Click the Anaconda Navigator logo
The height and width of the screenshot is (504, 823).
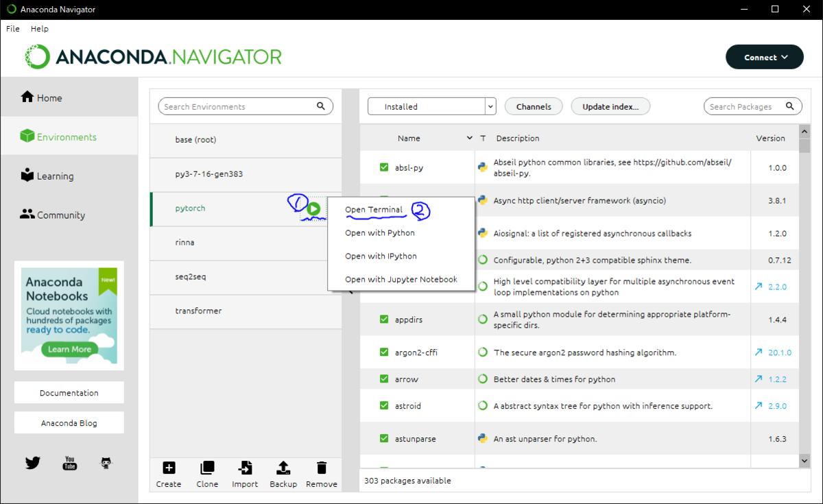pyautogui.click(x=153, y=57)
